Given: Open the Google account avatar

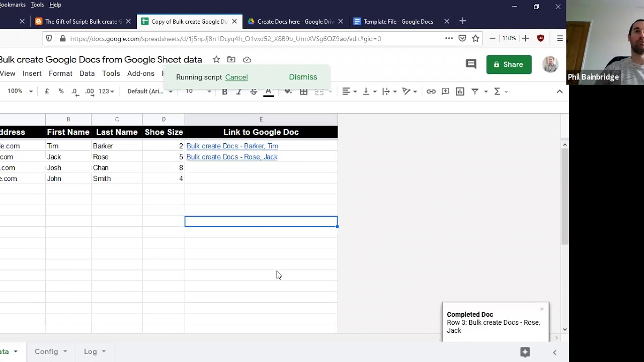Looking at the screenshot, I should pos(550,64).
